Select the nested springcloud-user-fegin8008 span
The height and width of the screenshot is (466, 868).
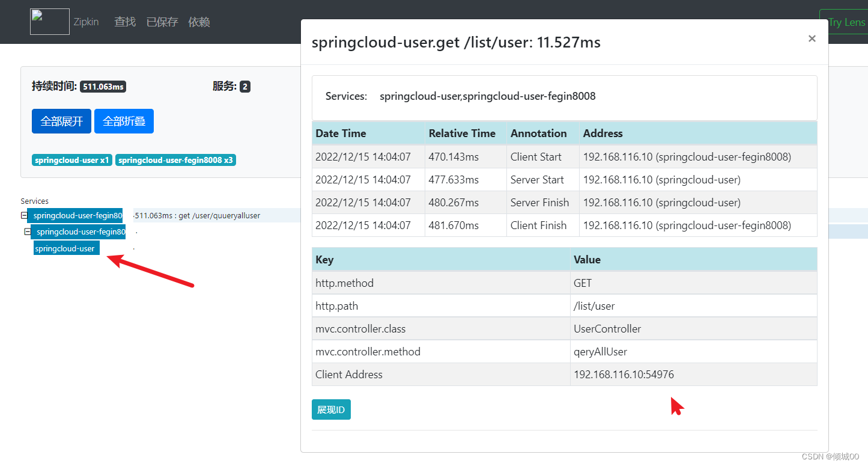click(78, 231)
